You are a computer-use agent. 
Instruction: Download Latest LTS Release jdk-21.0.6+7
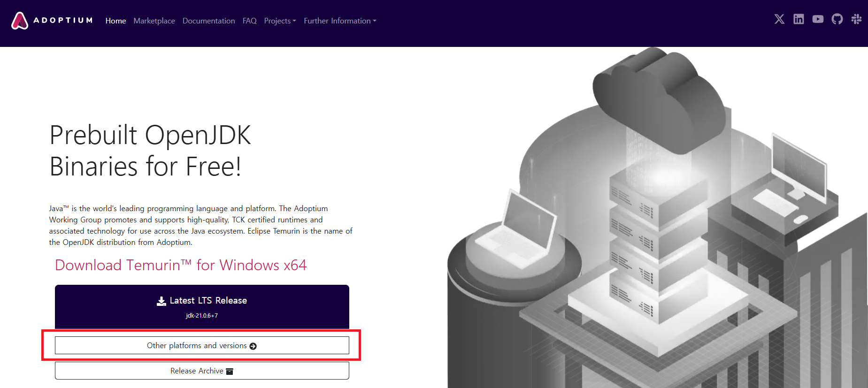202,307
